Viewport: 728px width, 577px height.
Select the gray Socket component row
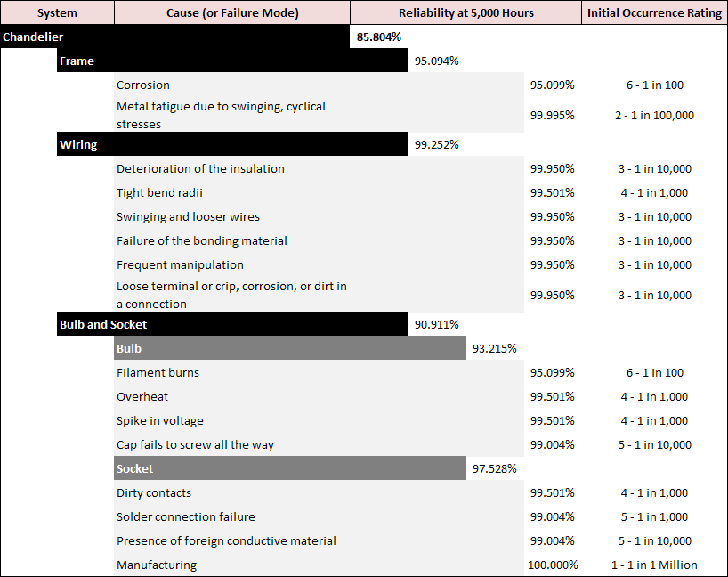290,468
